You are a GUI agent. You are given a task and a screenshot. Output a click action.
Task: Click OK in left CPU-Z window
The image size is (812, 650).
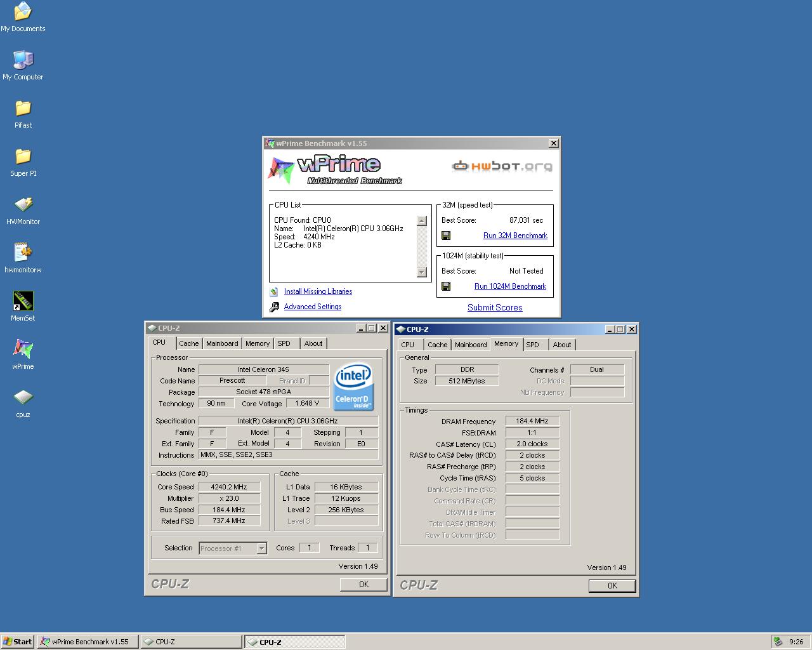click(x=363, y=585)
